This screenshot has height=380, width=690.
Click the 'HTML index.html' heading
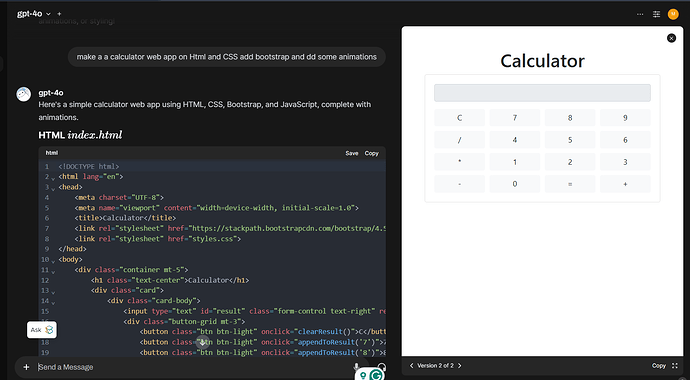pyautogui.click(x=81, y=135)
